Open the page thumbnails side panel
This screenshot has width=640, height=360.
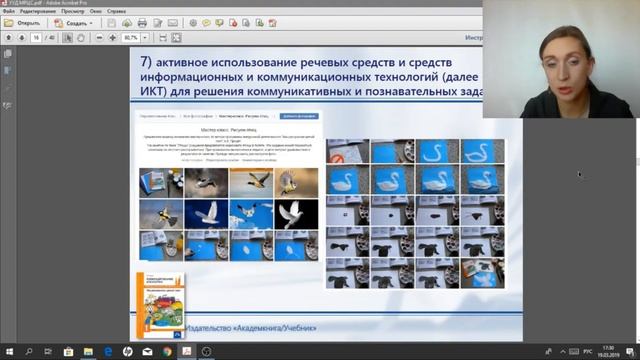(x=8, y=53)
